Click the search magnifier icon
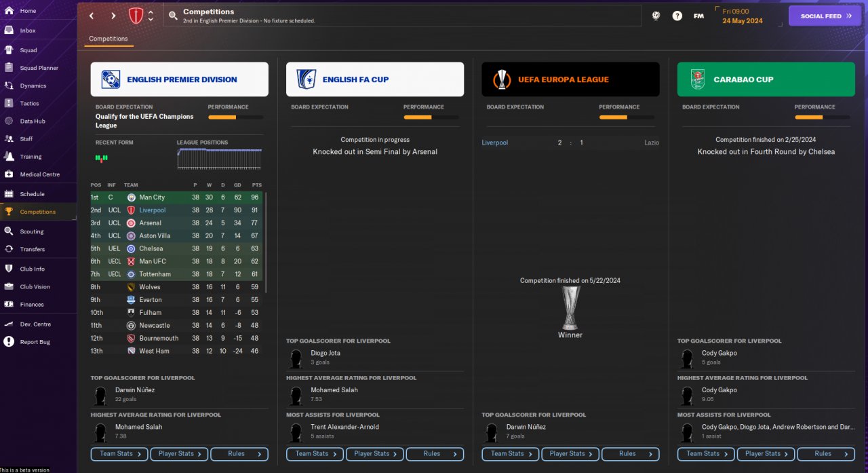 [173, 16]
